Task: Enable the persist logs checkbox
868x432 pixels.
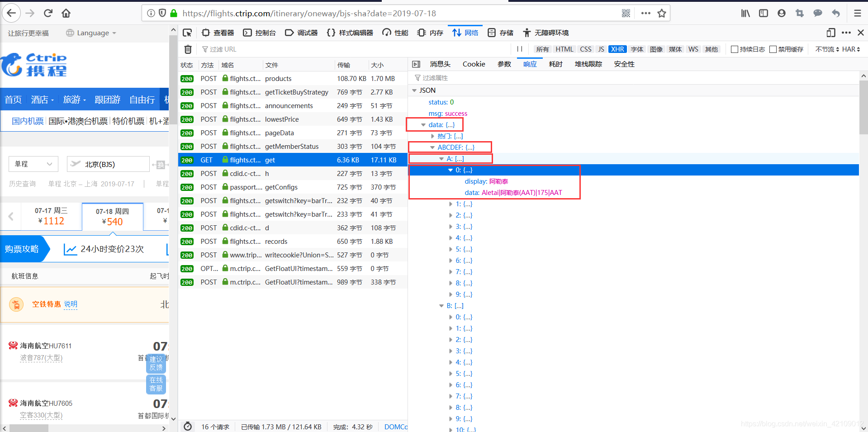Action: [x=735, y=49]
